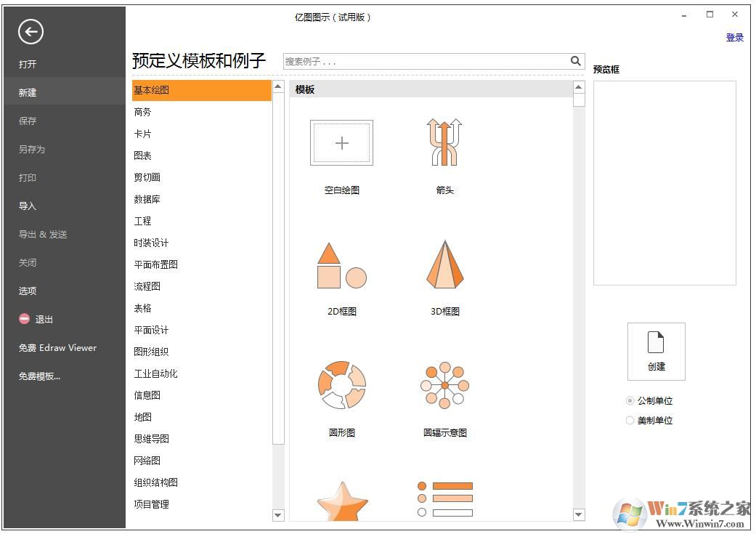Open the 圆辐示意图 radial diagram template
756x534 pixels.
point(444,385)
